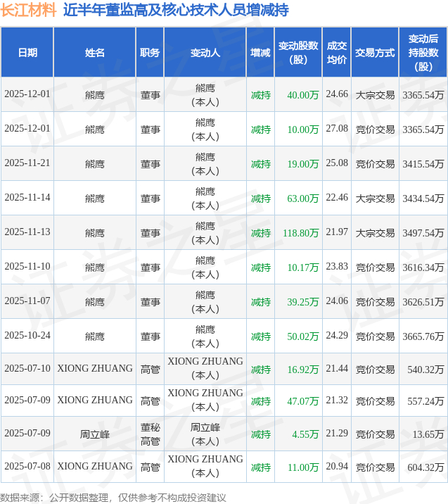
Task: Click the 3415.54万 holdings cell
Action: [x=423, y=164]
